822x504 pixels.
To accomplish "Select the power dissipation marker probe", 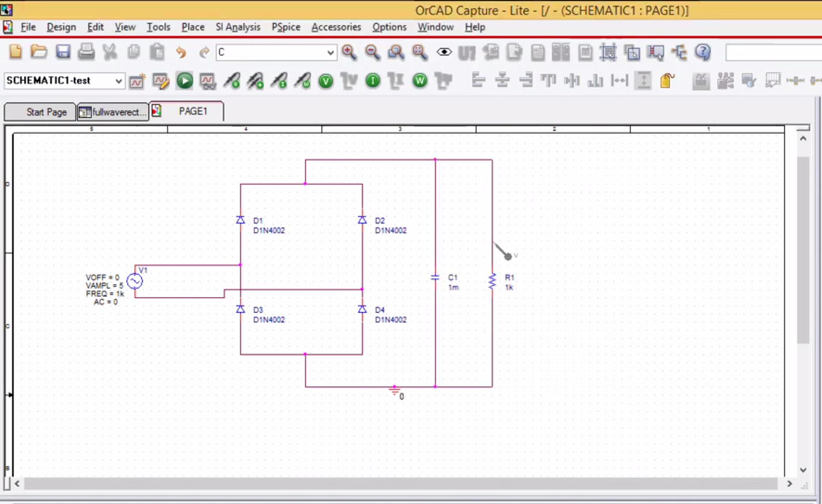I will click(303, 81).
